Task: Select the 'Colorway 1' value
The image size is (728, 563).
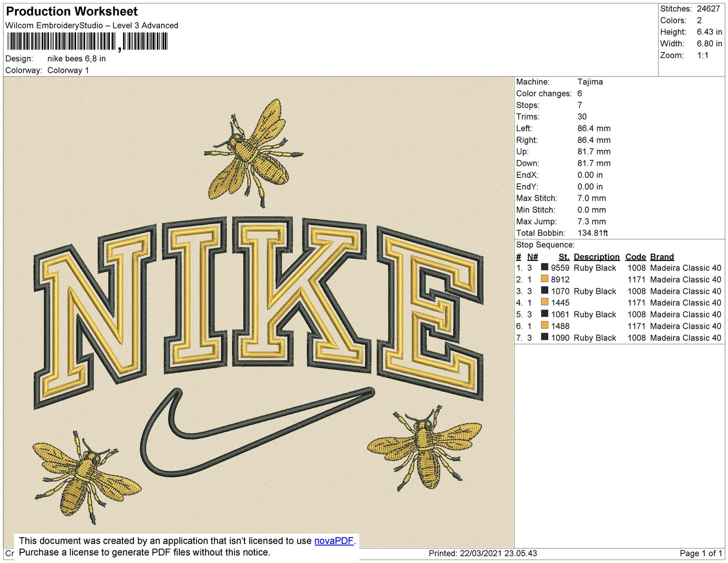Action: 68,71
